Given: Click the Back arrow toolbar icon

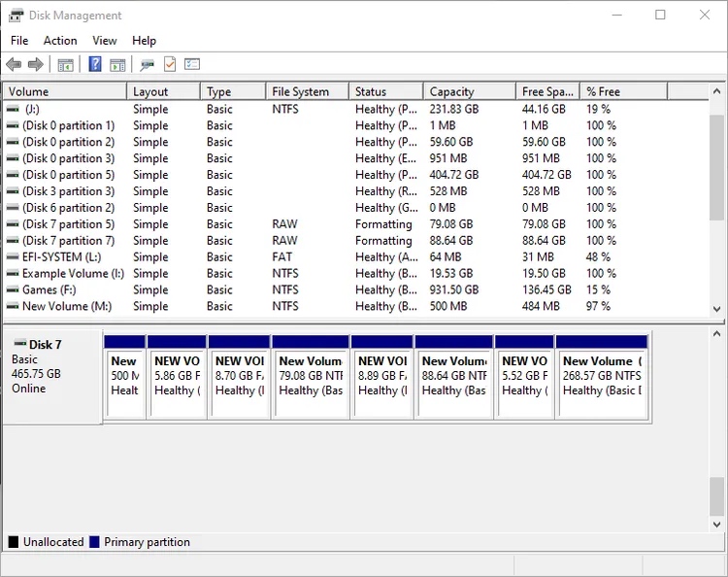Looking at the screenshot, I should coord(14,64).
